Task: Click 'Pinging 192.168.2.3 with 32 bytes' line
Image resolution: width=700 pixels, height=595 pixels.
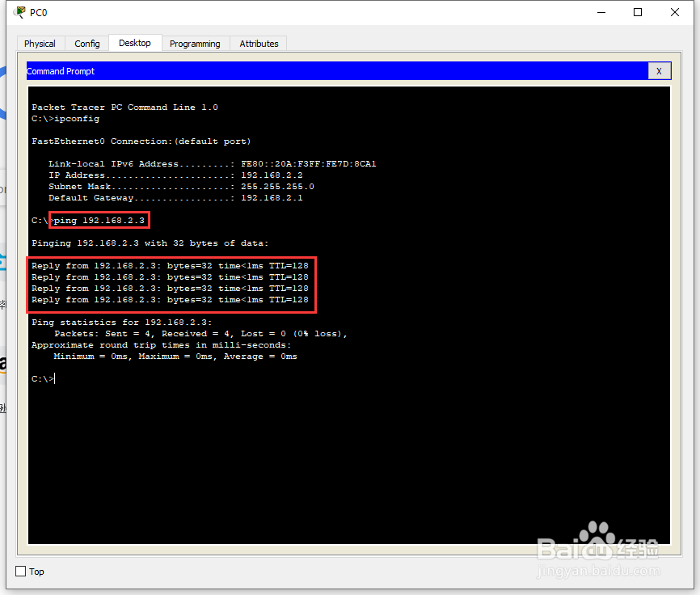Action: tap(150, 243)
